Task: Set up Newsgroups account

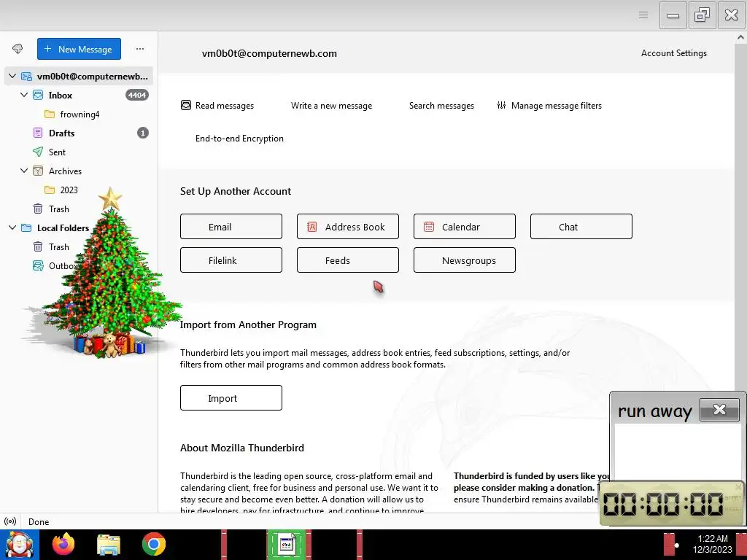Action: pyautogui.click(x=465, y=260)
